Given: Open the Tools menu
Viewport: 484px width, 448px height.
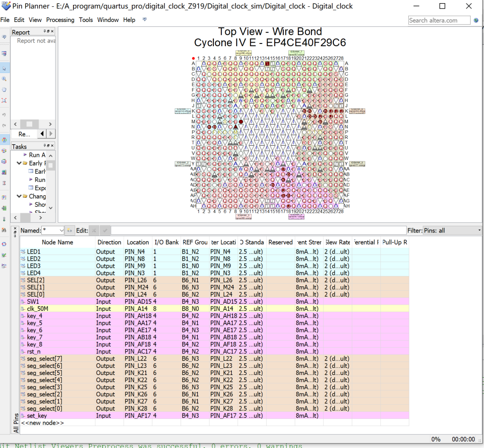Looking at the screenshot, I should pyautogui.click(x=86, y=20).
